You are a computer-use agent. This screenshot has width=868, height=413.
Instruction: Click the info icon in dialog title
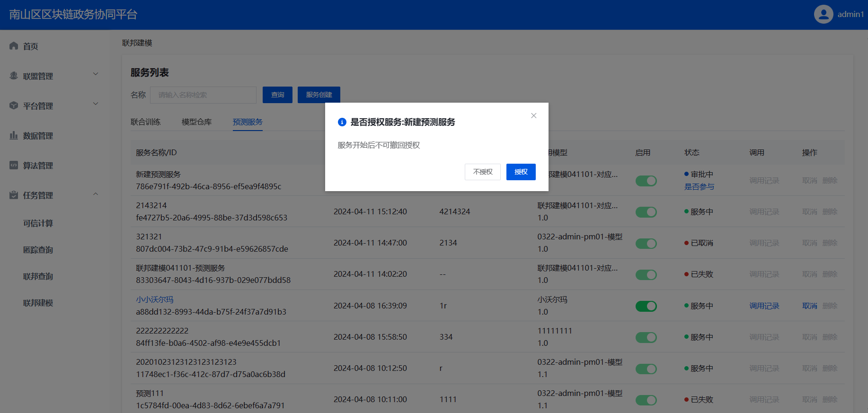[x=342, y=122]
